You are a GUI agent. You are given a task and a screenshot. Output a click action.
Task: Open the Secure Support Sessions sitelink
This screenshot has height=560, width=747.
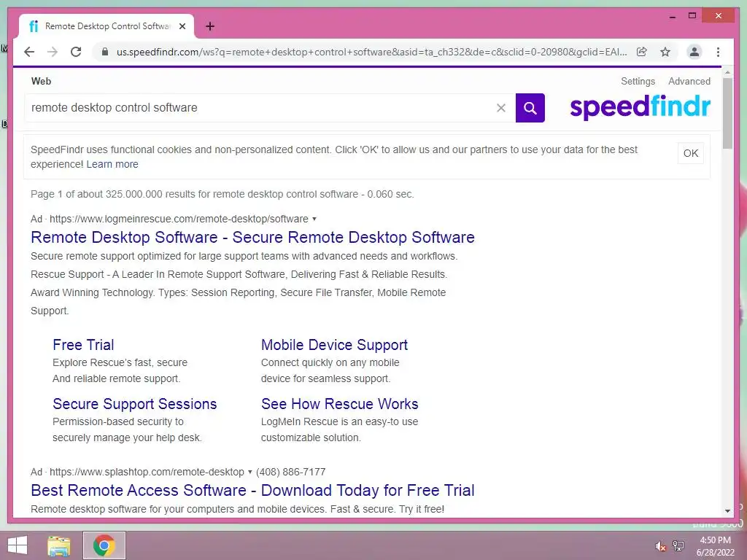(x=135, y=404)
